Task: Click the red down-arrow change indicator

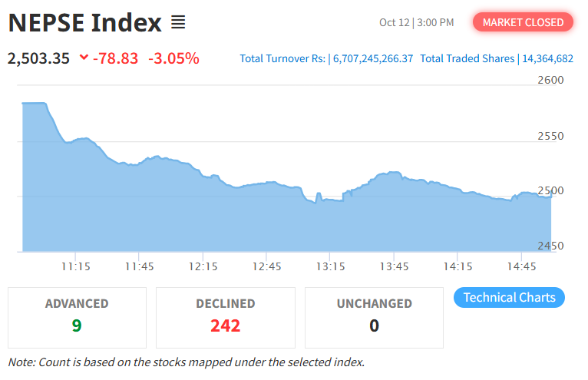Action: pyautogui.click(x=84, y=58)
